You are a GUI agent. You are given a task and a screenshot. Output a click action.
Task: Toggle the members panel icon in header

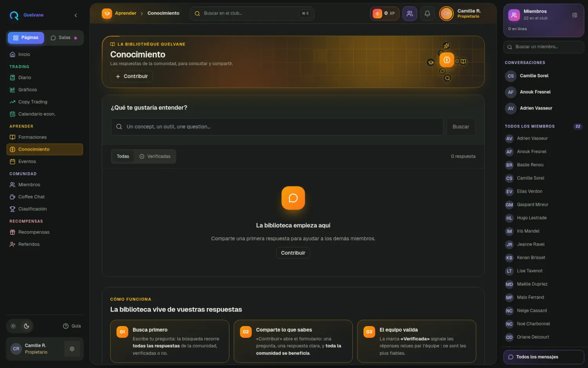pyautogui.click(x=410, y=13)
